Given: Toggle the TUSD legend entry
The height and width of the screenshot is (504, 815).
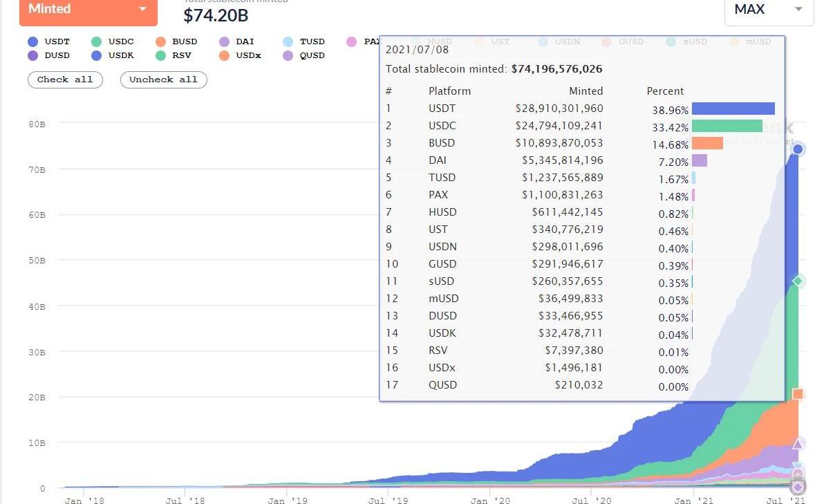Looking at the screenshot, I should [304, 41].
